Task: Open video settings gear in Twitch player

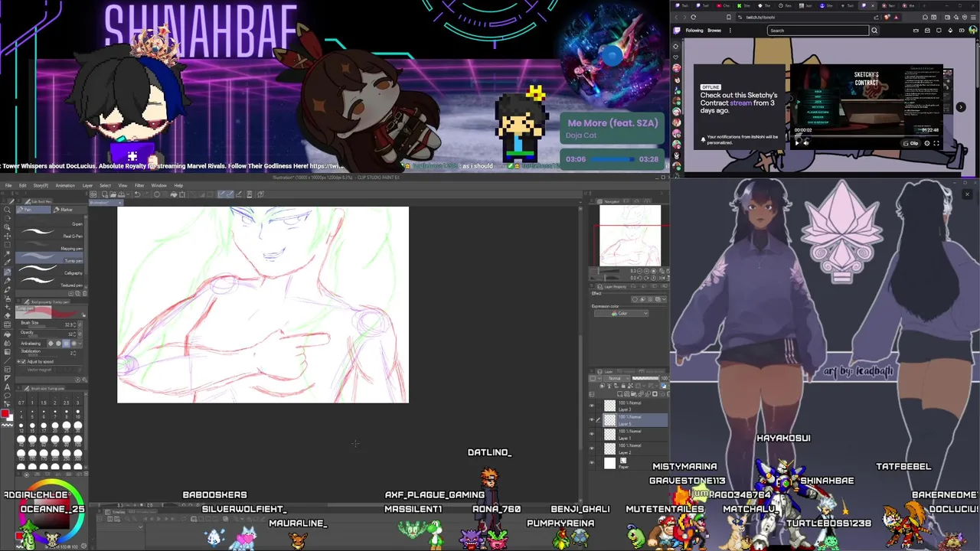Action: click(x=927, y=143)
